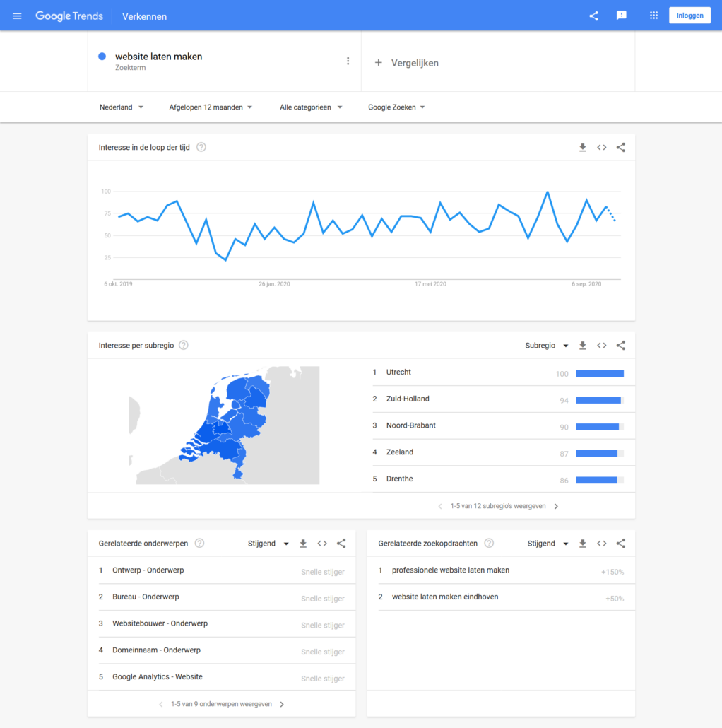The width and height of the screenshot is (722, 728).
Task: Show the next page of subregio's
Action: (556, 506)
